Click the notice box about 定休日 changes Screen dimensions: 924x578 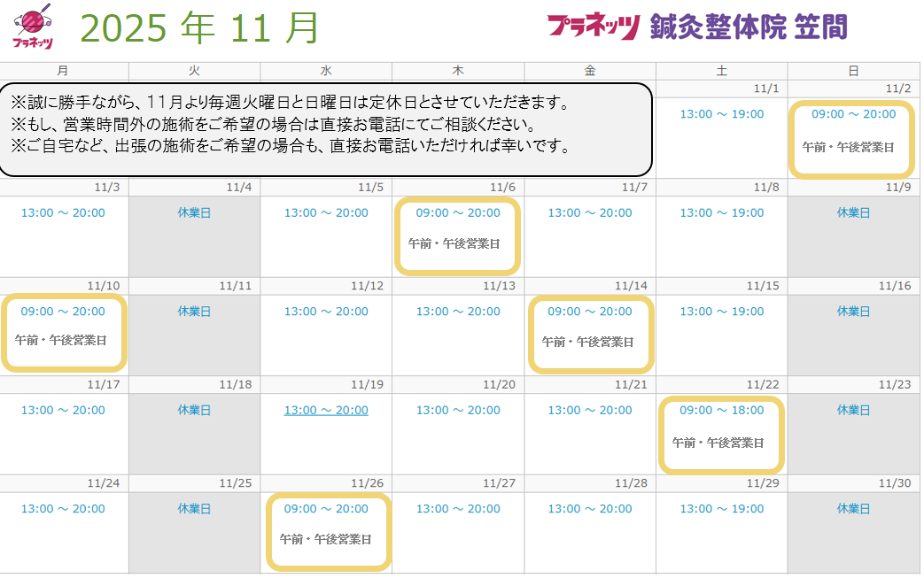326,127
